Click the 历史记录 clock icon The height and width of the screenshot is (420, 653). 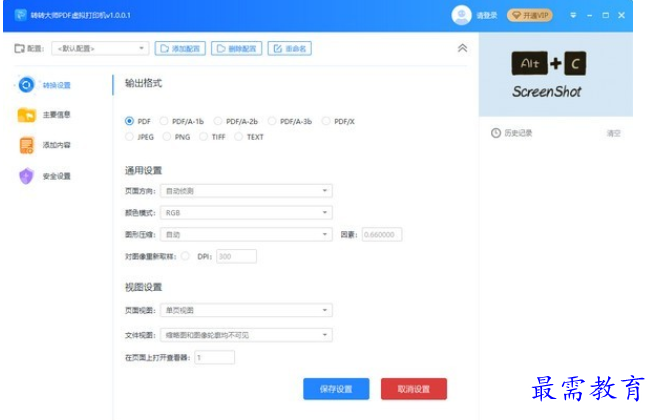pyautogui.click(x=496, y=133)
